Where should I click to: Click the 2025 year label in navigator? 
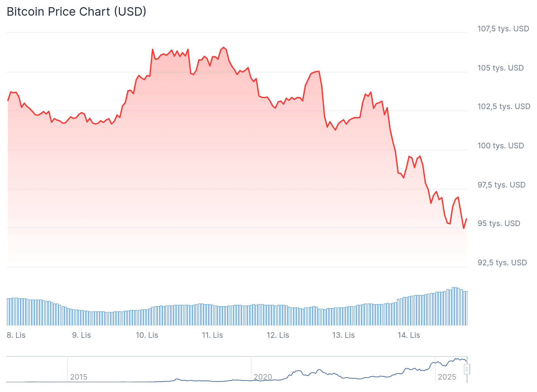(447, 377)
